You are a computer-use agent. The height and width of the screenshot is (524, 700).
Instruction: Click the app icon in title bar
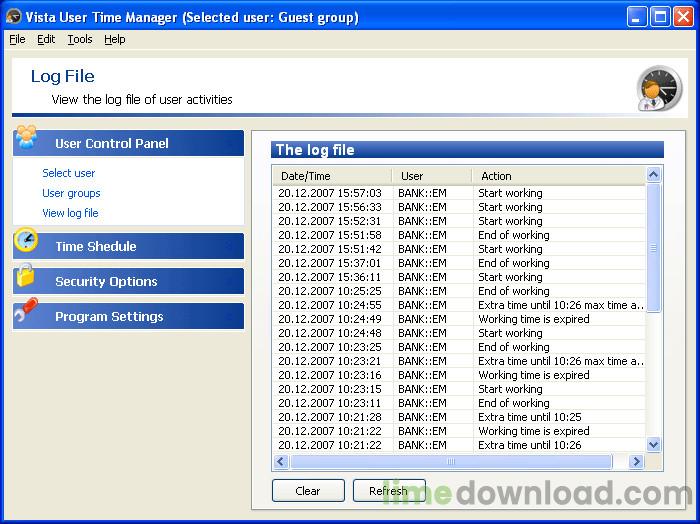(13, 17)
